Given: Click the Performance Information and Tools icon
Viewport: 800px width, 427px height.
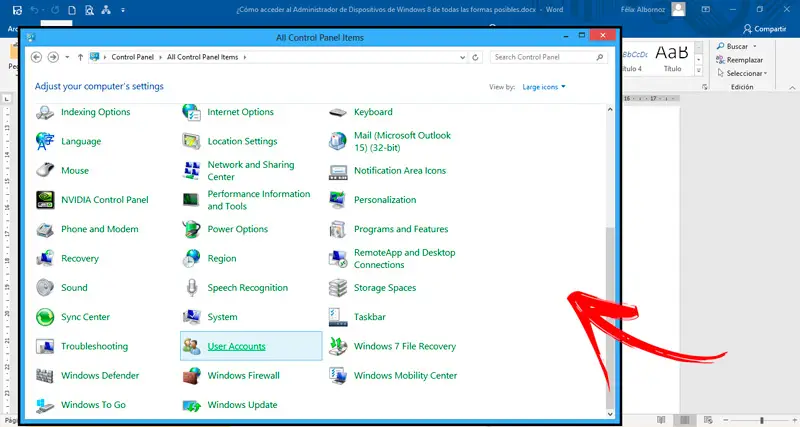Looking at the screenshot, I should (x=191, y=200).
